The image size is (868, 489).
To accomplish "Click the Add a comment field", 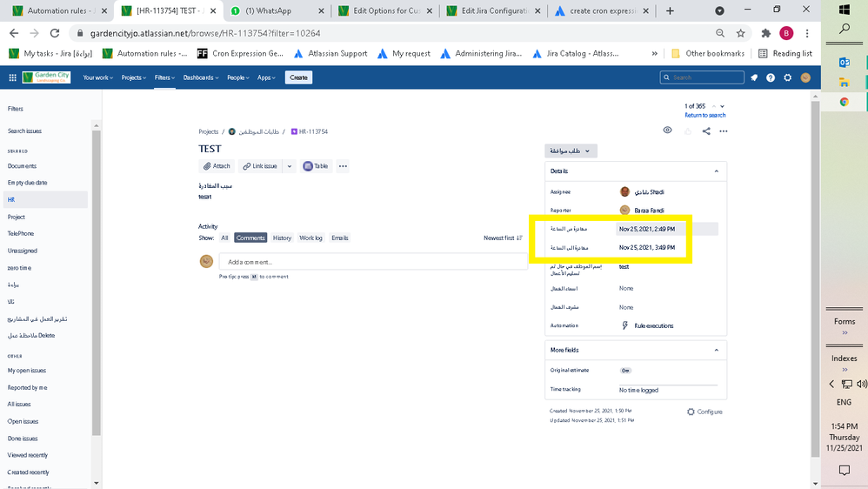I will [373, 262].
